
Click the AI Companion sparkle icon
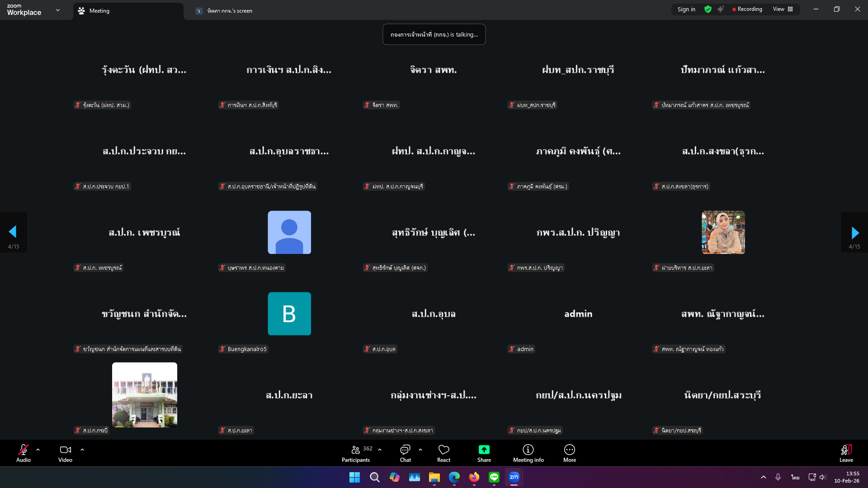pyautogui.click(x=721, y=9)
